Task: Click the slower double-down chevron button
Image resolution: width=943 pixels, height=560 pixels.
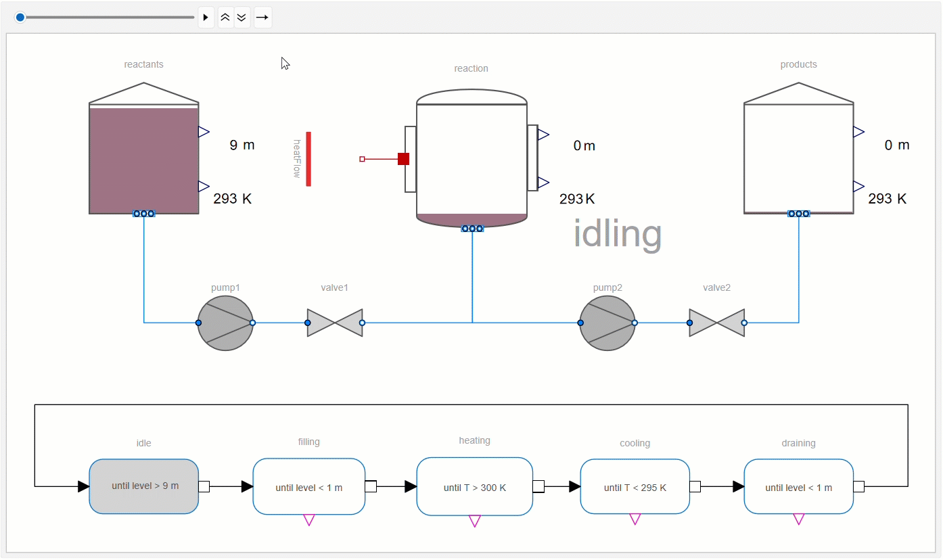Action: pos(241,18)
